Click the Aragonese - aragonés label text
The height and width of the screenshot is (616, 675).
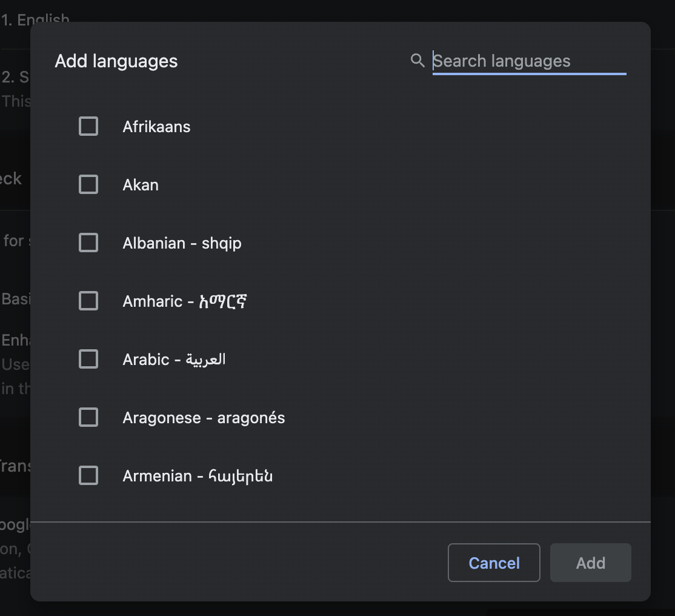point(204,418)
